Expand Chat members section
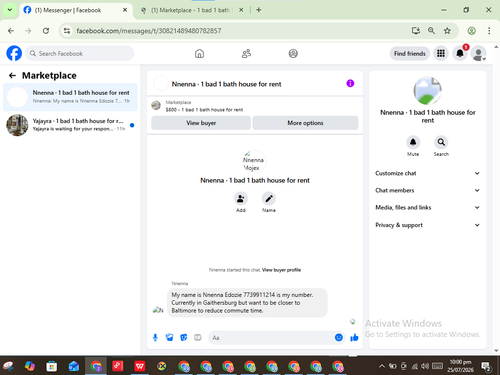The height and width of the screenshot is (375, 500). [428, 190]
